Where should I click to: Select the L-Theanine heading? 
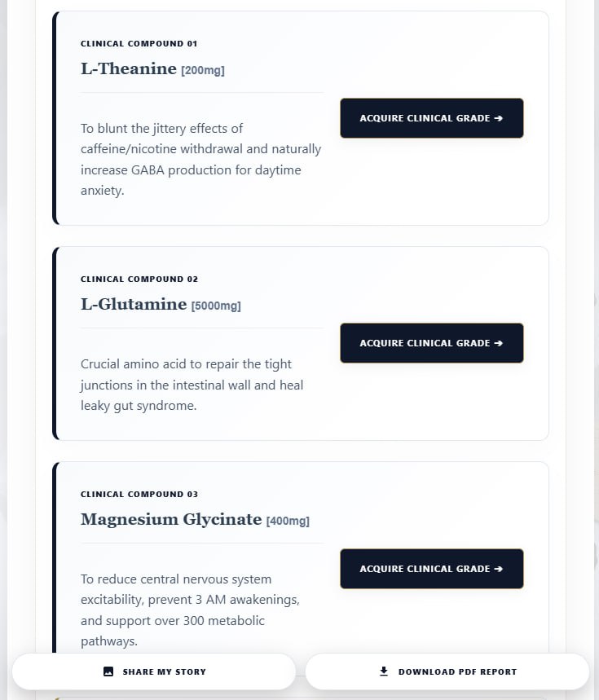[x=129, y=68]
